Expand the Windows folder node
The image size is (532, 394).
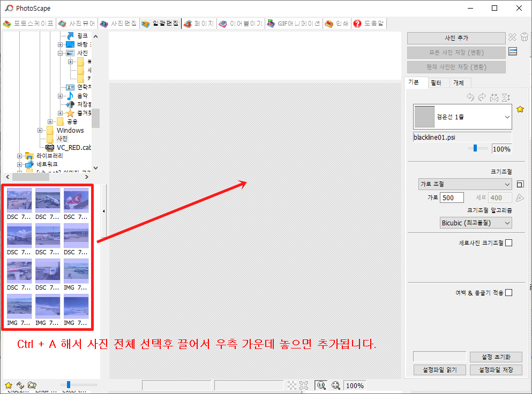point(40,130)
